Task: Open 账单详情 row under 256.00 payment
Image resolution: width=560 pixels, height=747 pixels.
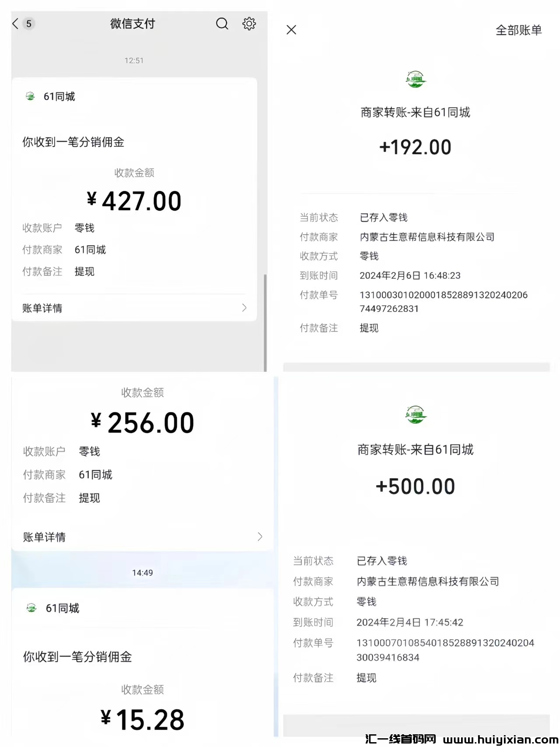Action: [x=140, y=537]
